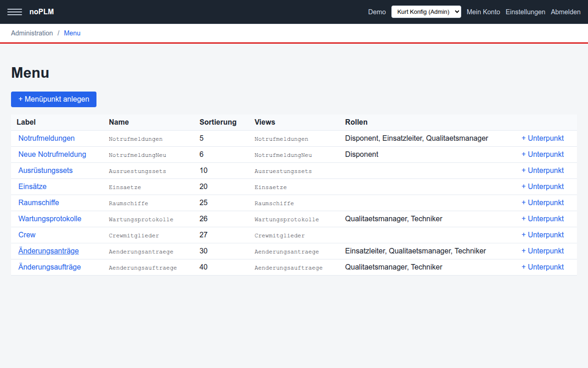Add Unterpunkt to Einsätze row
This screenshot has width=588, height=368.
[543, 186]
